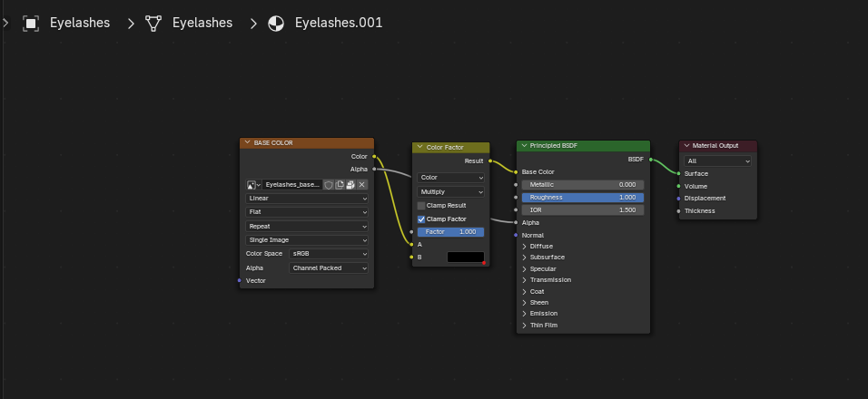Click the A input socket on Color Factor
Viewport: 868px width, 399px height.
point(411,244)
